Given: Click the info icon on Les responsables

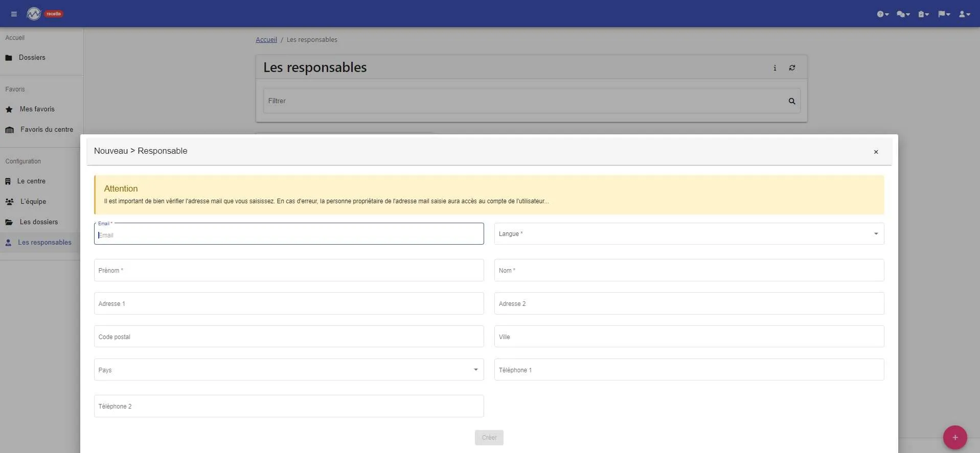Looking at the screenshot, I should 774,68.
